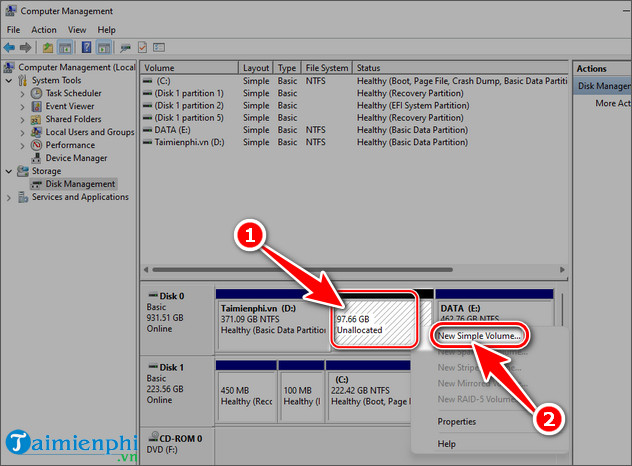Click the Back arrow toolbar icon
Image resolution: width=632 pixels, height=466 pixels.
[9, 48]
